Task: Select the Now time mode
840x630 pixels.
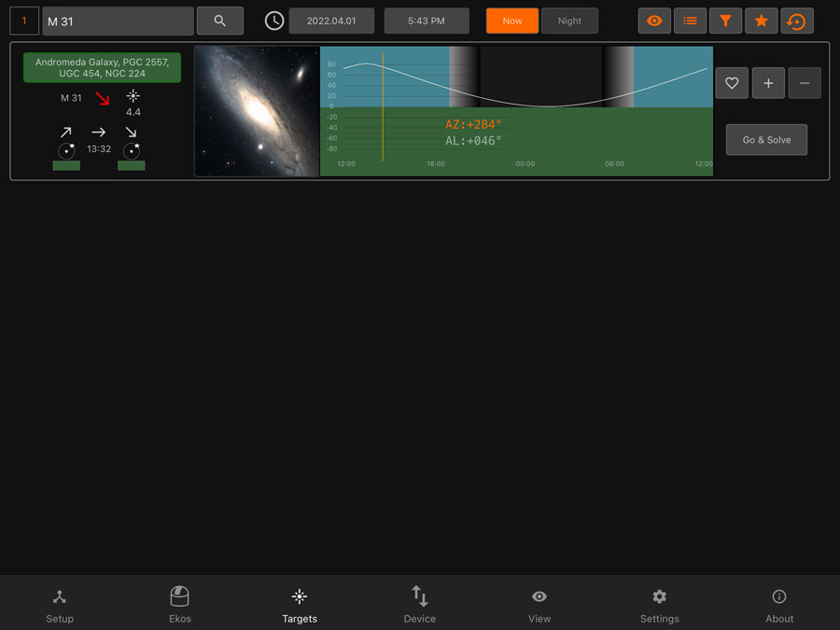Action: tap(512, 21)
